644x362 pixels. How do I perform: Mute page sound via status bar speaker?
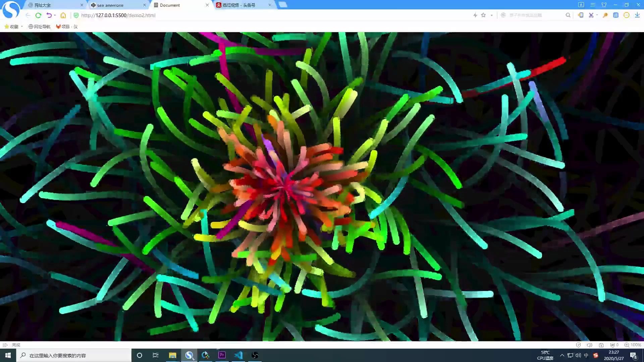point(590,345)
